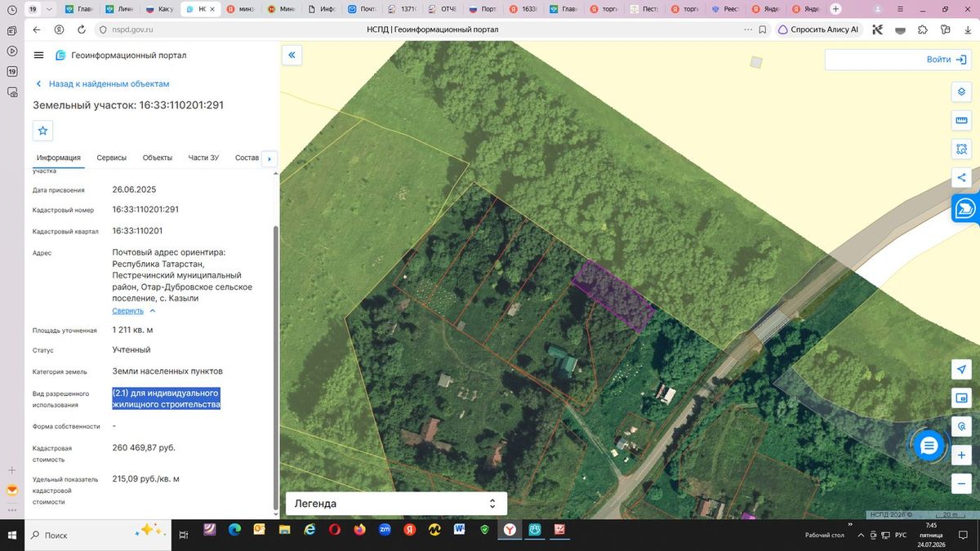
Task: Launch Firefox from taskbar
Action: point(360,530)
